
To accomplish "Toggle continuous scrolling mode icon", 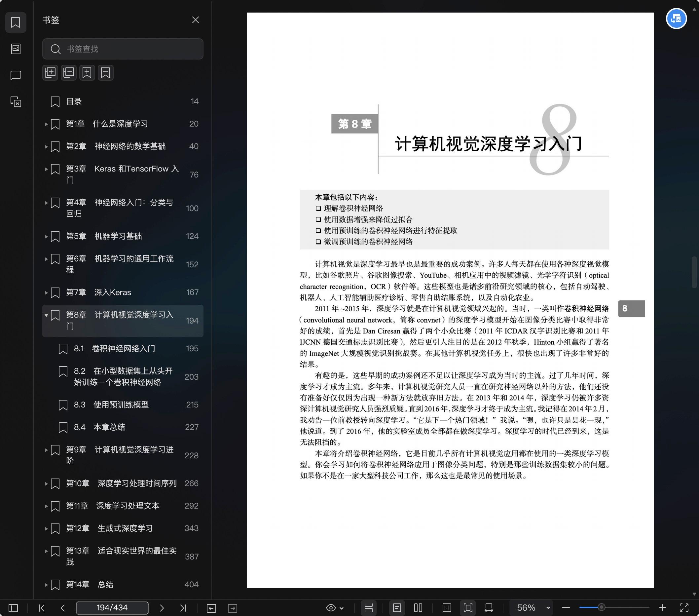I will (x=368, y=608).
